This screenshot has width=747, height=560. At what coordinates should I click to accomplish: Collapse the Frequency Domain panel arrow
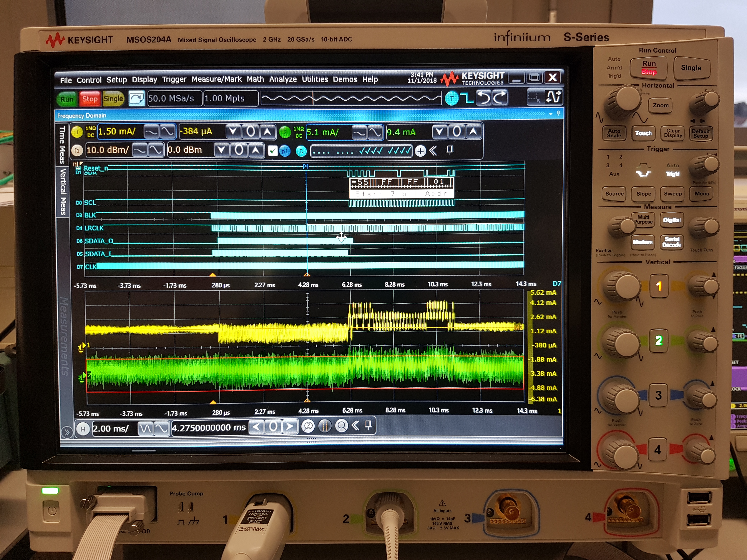coord(550,114)
